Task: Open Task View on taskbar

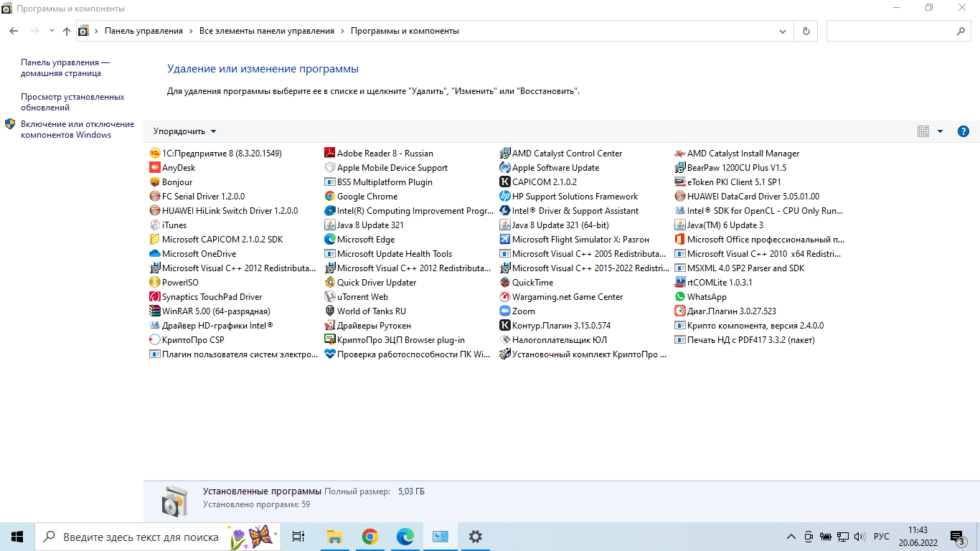Action: pyautogui.click(x=298, y=537)
